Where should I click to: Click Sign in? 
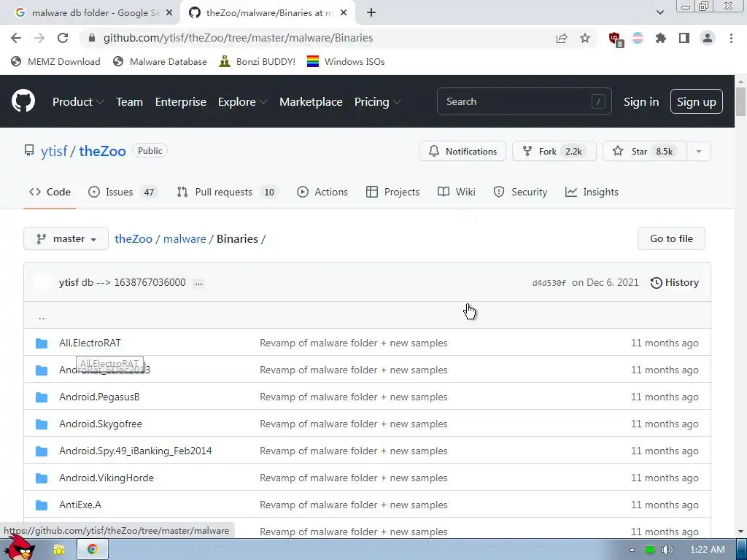point(641,101)
